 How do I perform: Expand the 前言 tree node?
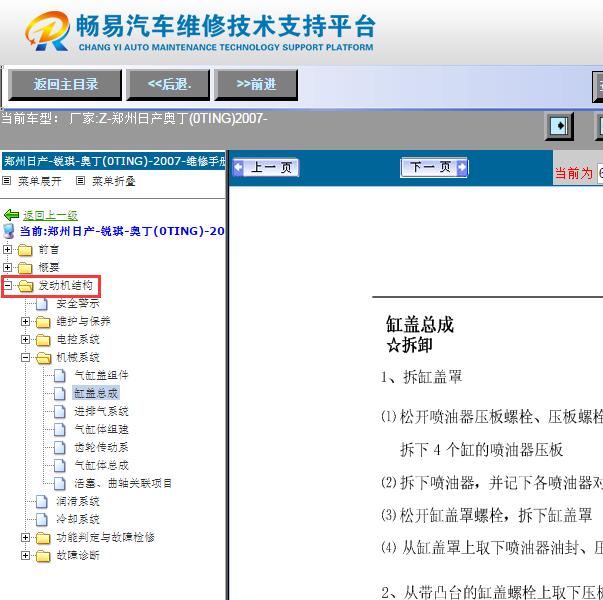click(x=7, y=249)
